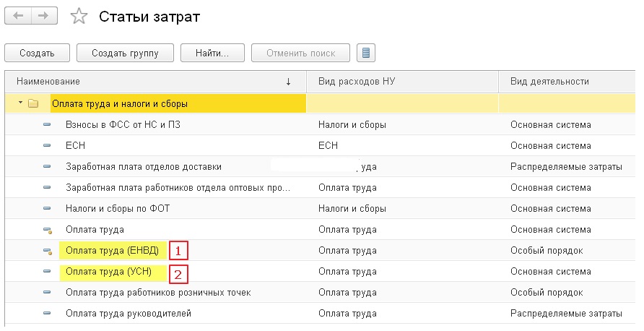
Task: Click Основная система in Взносы в ФСС row
Action: click(x=550, y=124)
